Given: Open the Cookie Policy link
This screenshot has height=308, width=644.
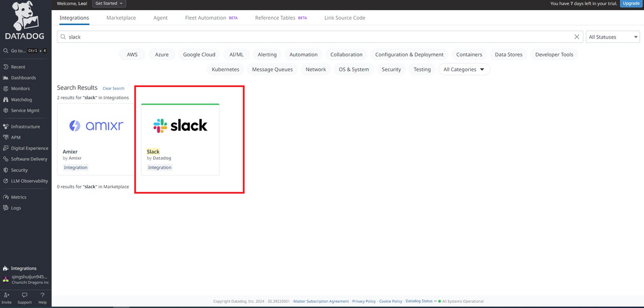Looking at the screenshot, I should click(390, 302).
